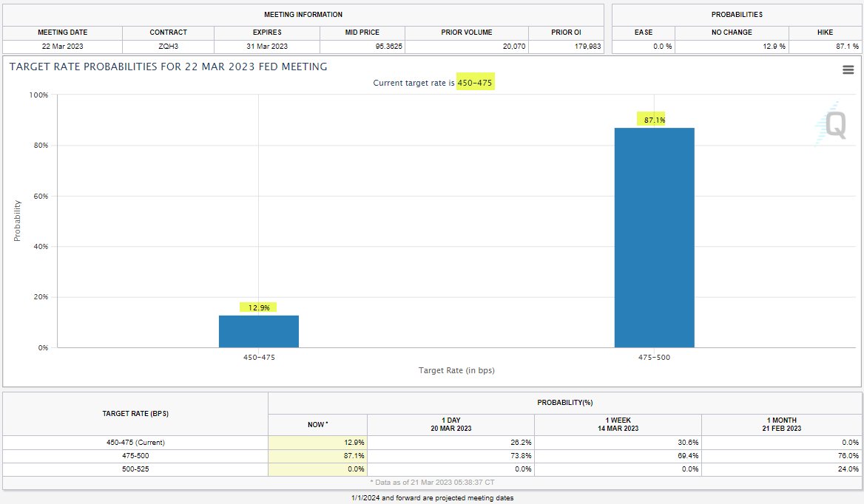Click the highlighted current target rate 450-475

pos(475,83)
